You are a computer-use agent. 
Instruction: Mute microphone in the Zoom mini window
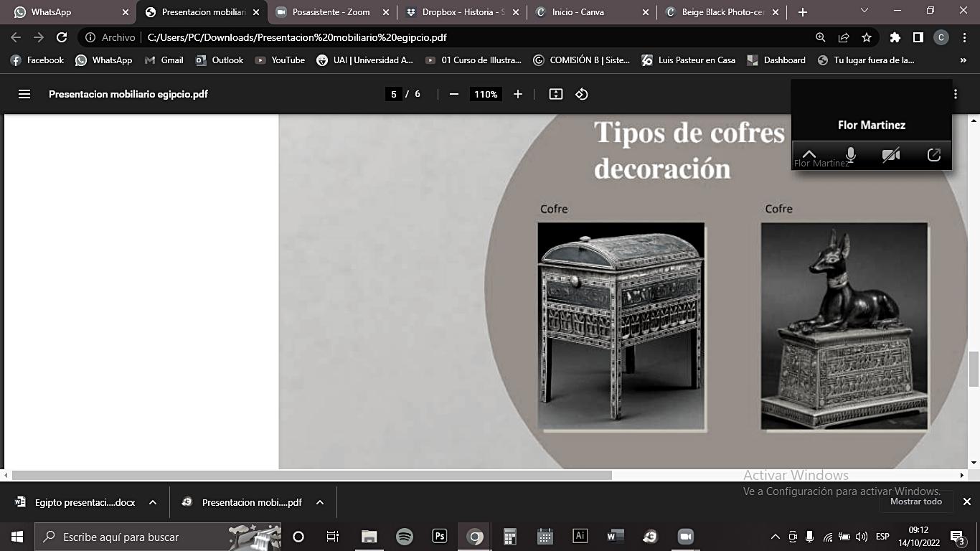tap(850, 154)
